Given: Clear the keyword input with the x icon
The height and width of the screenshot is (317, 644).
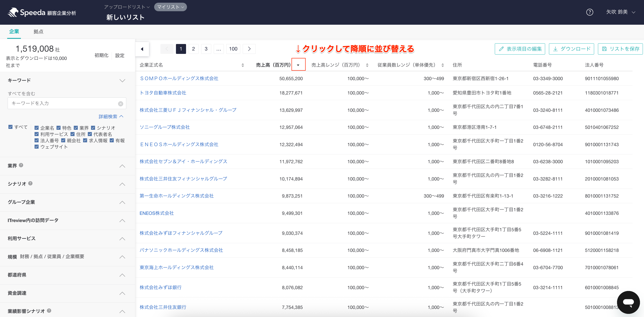Looking at the screenshot, I should click(x=120, y=104).
